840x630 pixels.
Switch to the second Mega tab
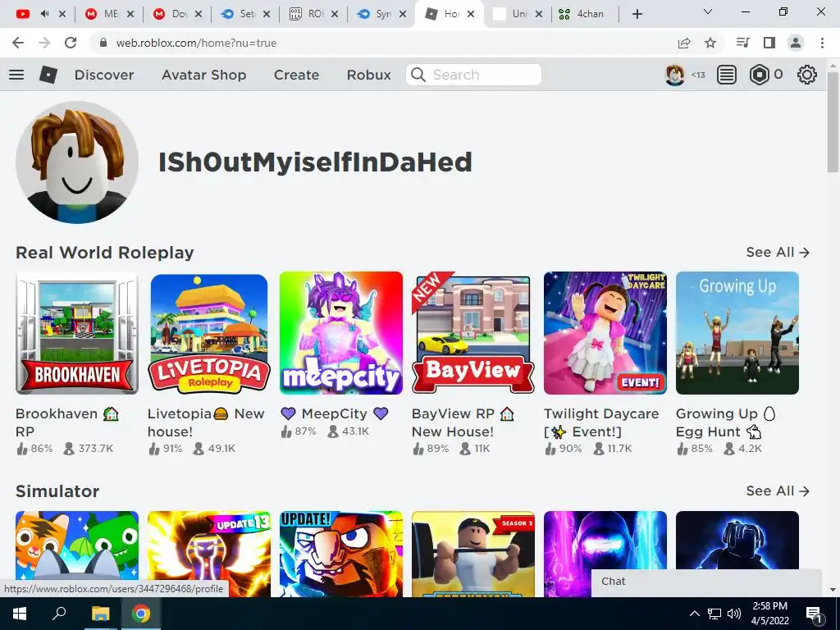click(x=177, y=14)
